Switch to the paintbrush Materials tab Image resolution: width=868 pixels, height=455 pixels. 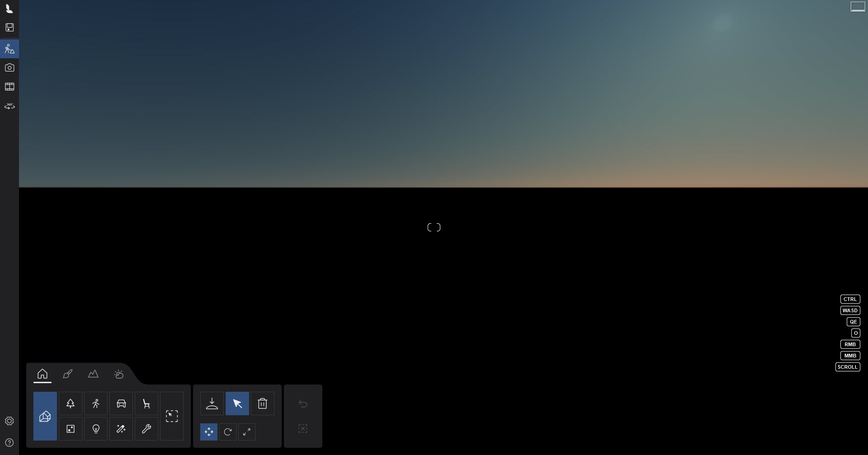tap(68, 374)
